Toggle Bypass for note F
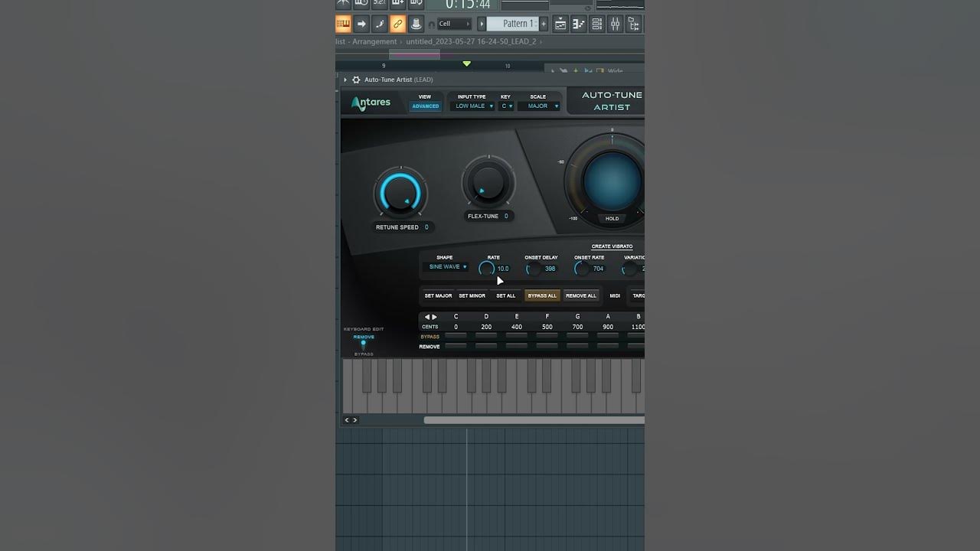 (547, 336)
